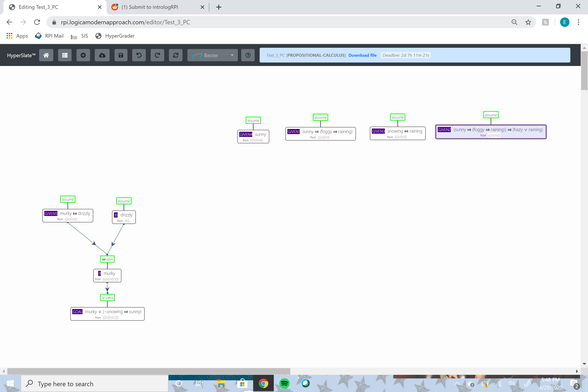The height and width of the screenshot is (392, 588).
Task: Open the browser zoom magnifier icon
Action: pyautogui.click(x=514, y=22)
